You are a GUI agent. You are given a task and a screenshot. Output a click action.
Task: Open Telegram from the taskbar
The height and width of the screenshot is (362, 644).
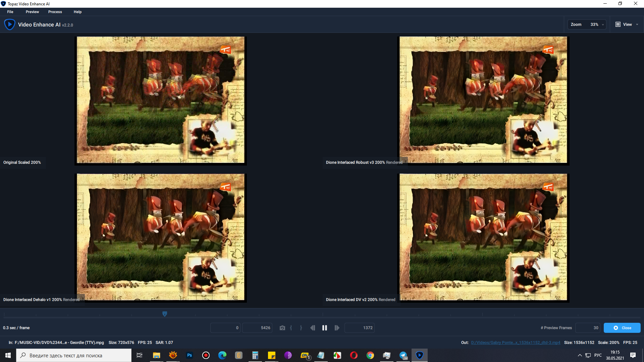403,355
